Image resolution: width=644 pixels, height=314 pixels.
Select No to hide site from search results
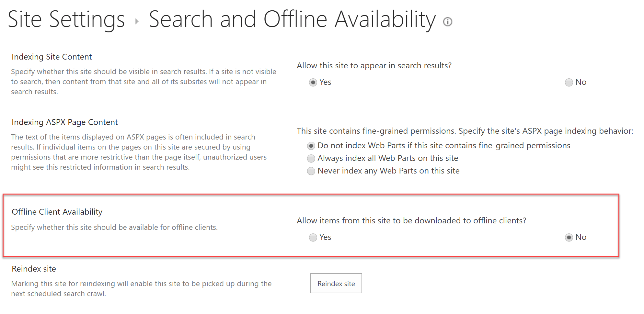(569, 83)
